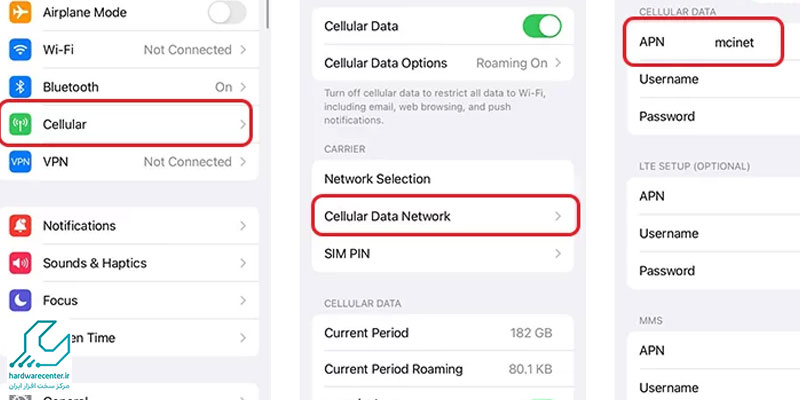
Task: Tap the green Cellular antenna icon
Action: pyautogui.click(x=20, y=124)
